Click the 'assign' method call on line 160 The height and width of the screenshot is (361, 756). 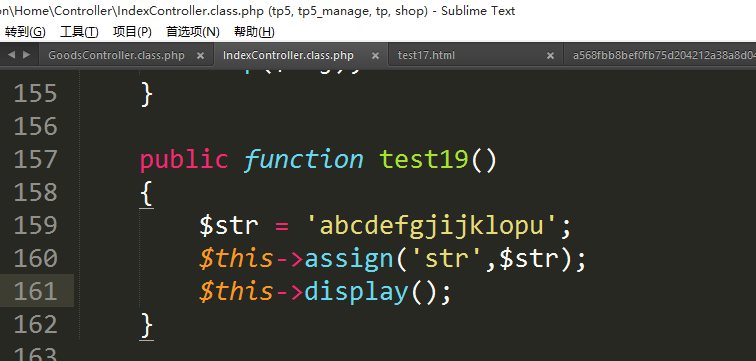click(349, 259)
